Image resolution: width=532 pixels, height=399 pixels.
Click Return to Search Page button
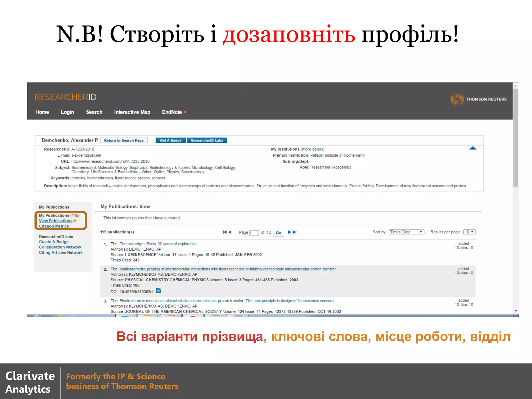124,140
